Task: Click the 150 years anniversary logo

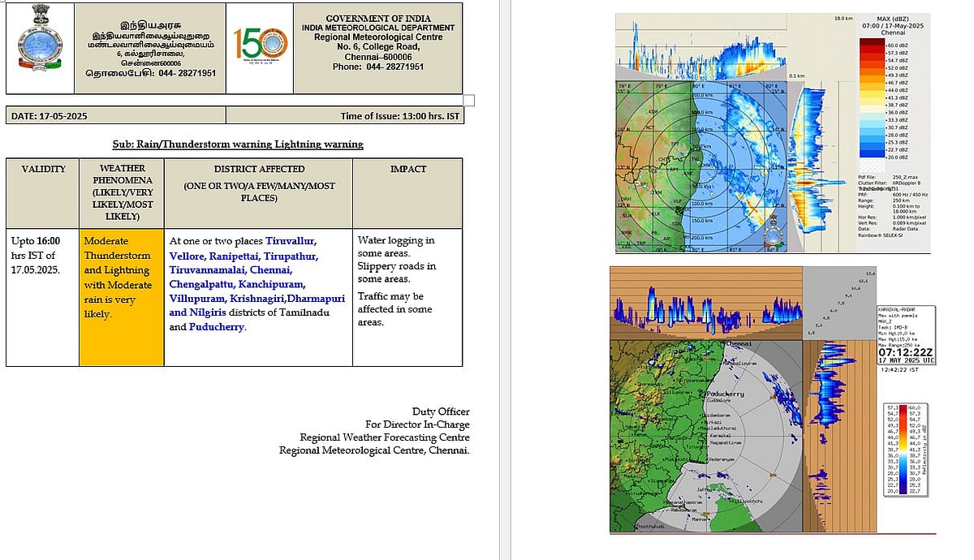Action: pyautogui.click(x=260, y=47)
